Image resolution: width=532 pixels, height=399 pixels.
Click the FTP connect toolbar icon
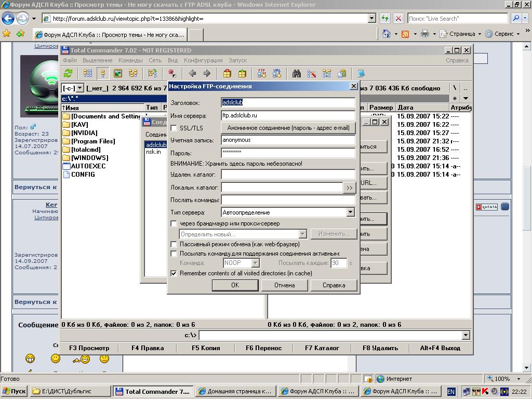pyautogui.click(x=262, y=74)
